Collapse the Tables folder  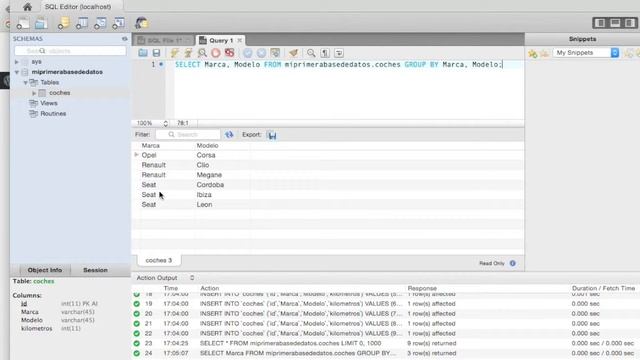[x=26, y=82]
